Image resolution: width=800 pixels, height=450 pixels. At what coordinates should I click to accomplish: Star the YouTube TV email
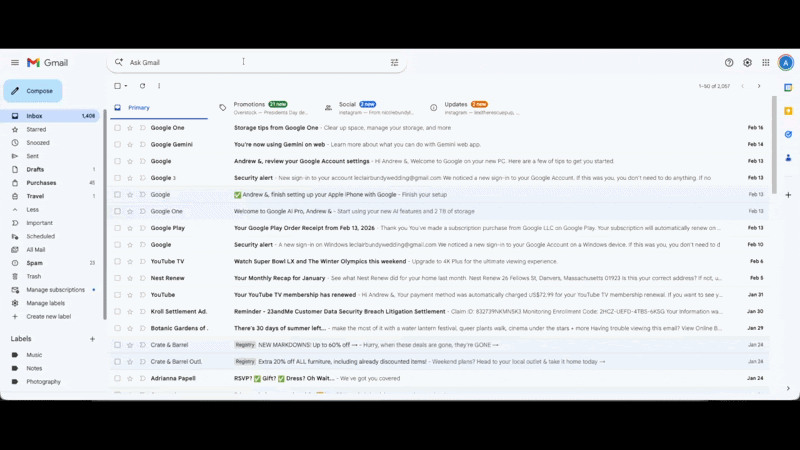pyautogui.click(x=130, y=262)
